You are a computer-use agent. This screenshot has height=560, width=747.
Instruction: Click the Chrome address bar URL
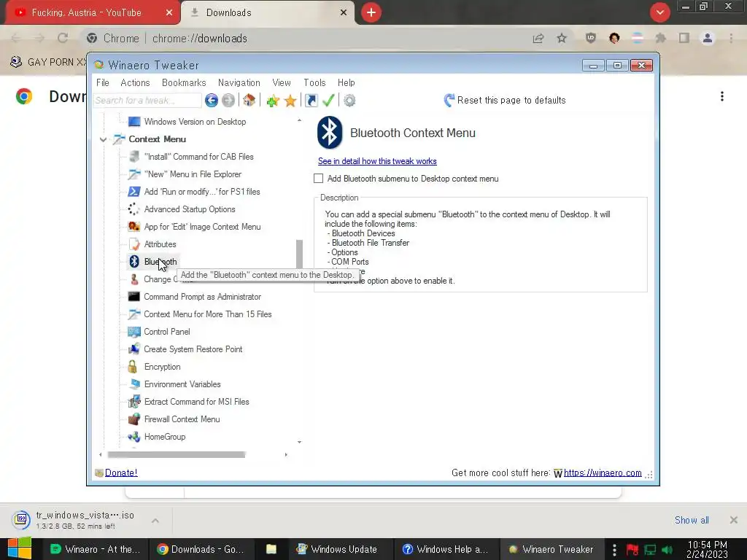click(x=200, y=38)
